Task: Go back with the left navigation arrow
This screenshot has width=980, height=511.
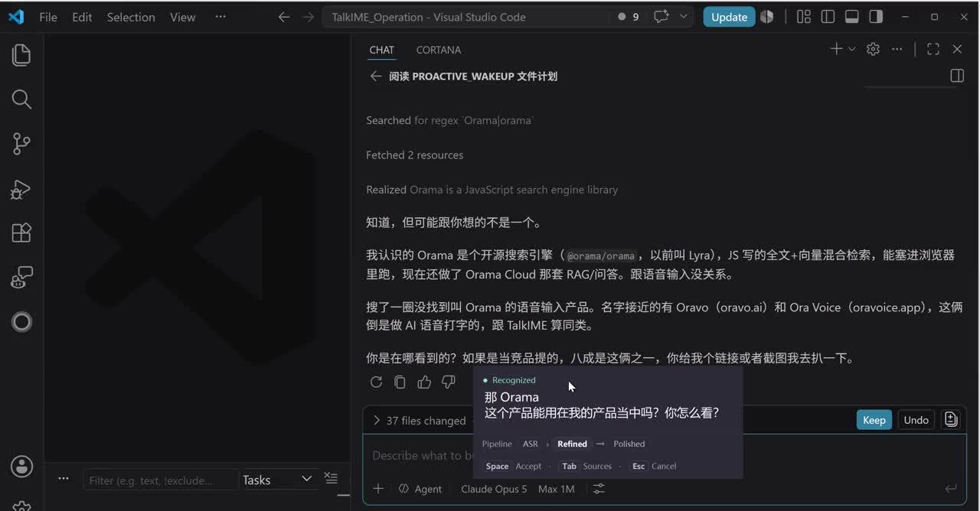Action: 284,17
